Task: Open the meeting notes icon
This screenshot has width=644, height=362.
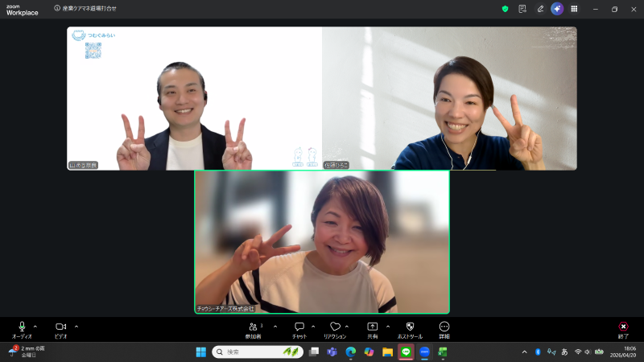Action: click(x=522, y=9)
